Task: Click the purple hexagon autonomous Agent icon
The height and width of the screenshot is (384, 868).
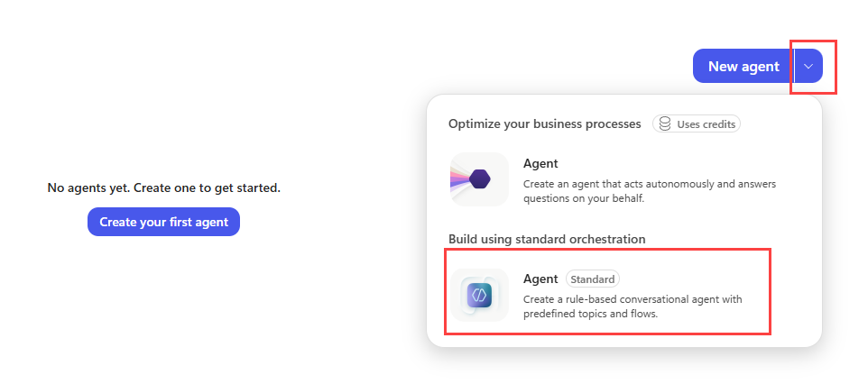Action: (x=479, y=179)
